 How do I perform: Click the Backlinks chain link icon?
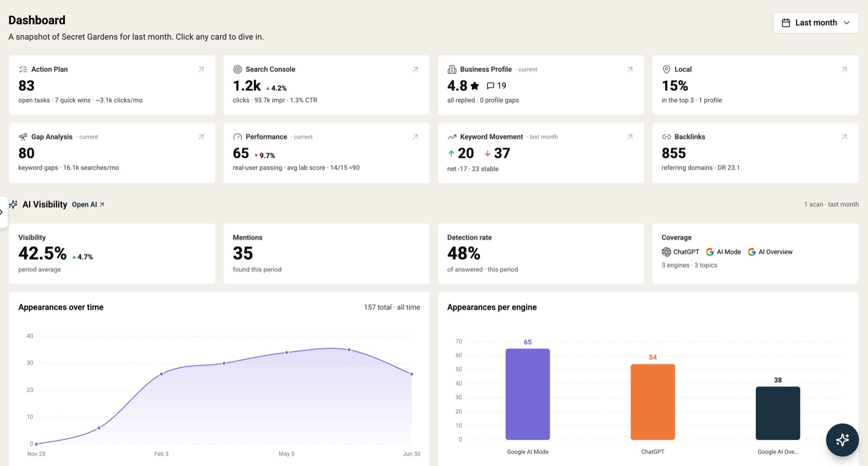point(666,137)
